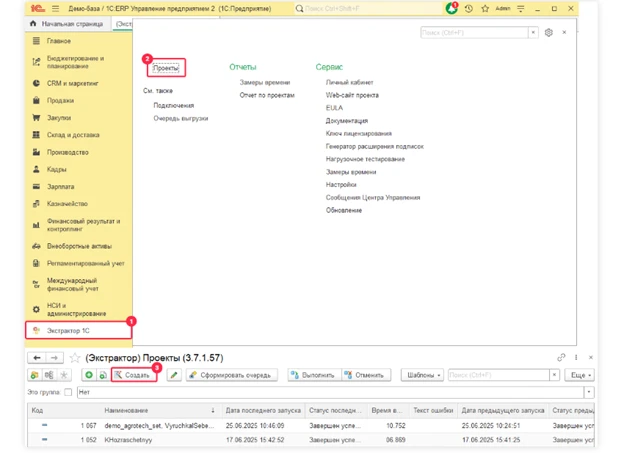Add Projects form to favorites with star
Screen dimensions: 624x453
click(x=73, y=357)
